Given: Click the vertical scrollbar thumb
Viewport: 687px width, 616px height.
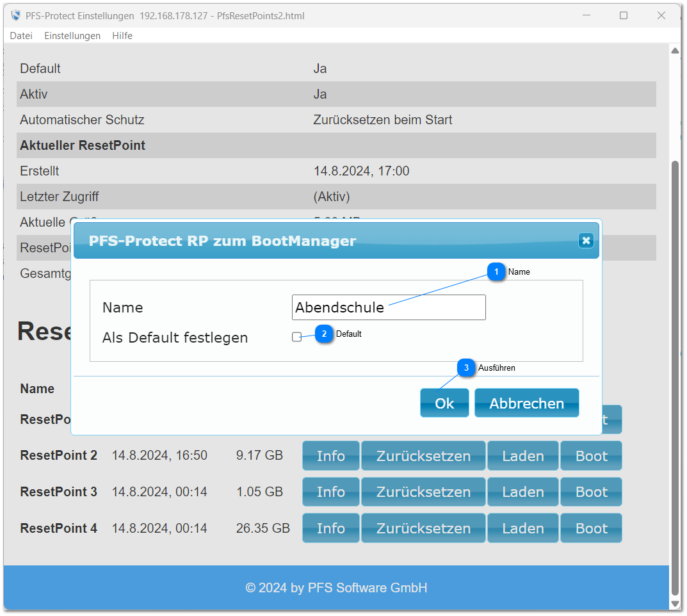Looking at the screenshot, I should point(674,378).
